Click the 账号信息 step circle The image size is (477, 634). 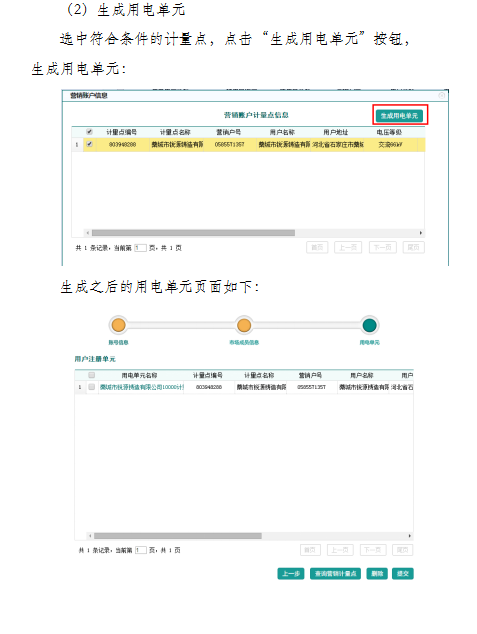[x=118, y=325]
